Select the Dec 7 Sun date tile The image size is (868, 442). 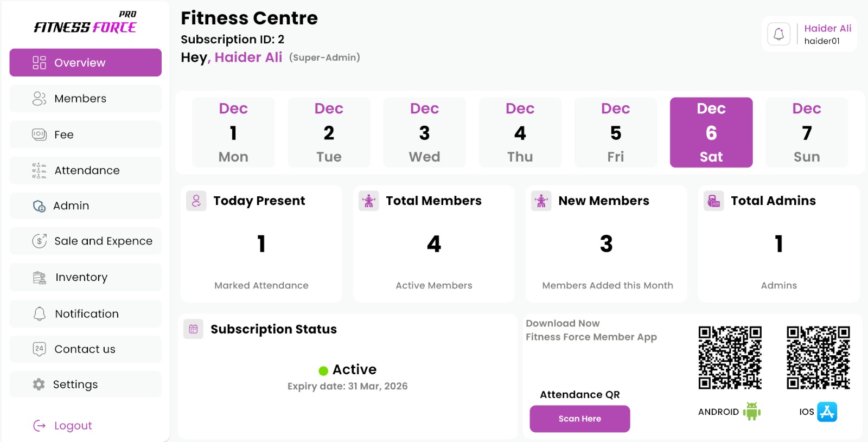806,132
